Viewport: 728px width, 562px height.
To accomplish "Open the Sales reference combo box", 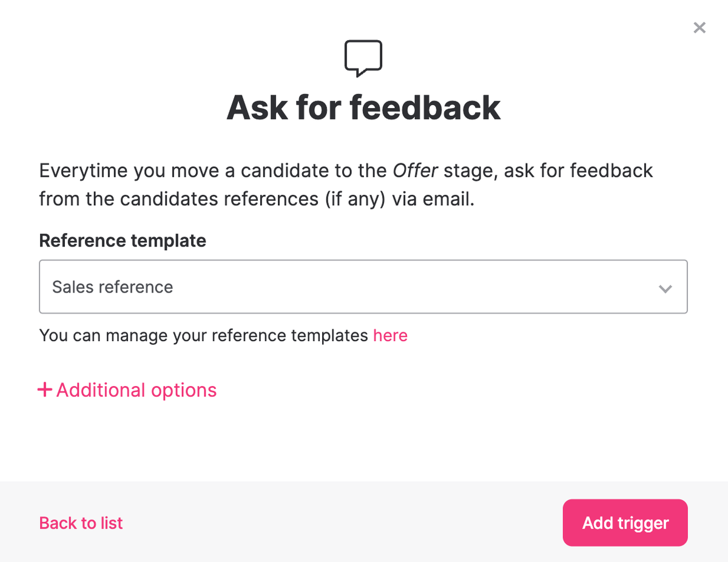I will [x=363, y=286].
